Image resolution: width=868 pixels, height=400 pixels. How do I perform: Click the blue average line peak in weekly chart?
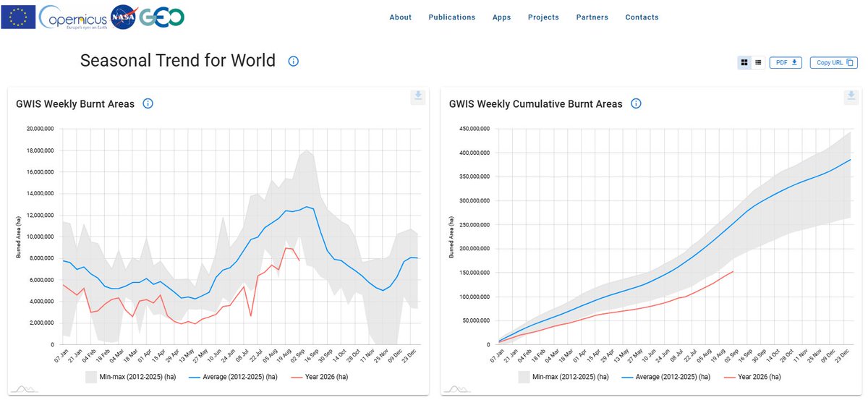click(307, 207)
